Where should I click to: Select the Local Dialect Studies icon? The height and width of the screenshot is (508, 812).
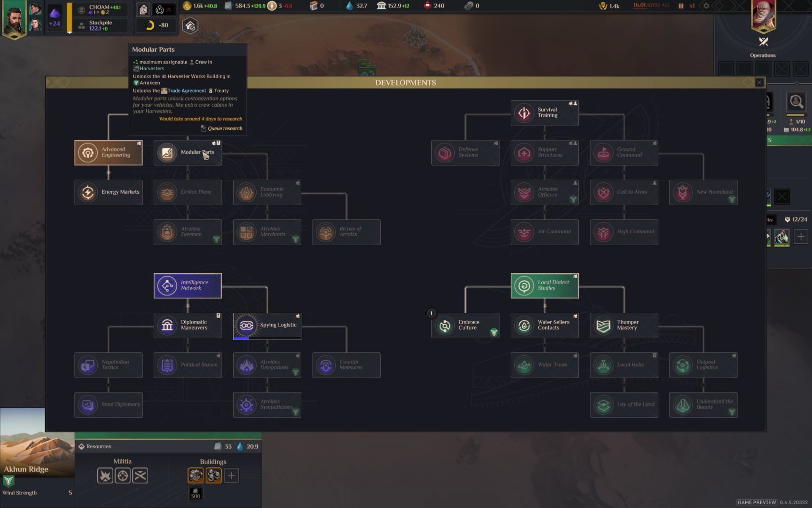pyautogui.click(x=524, y=286)
